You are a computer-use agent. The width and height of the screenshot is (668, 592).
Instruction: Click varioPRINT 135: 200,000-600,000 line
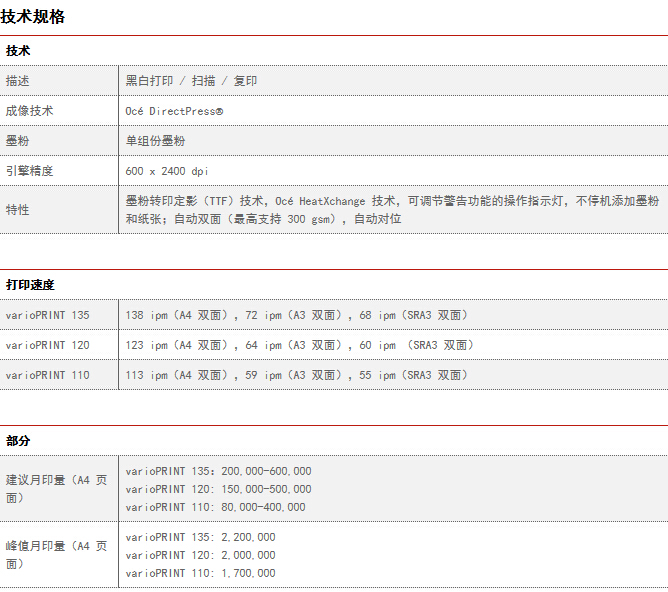[x=219, y=471]
